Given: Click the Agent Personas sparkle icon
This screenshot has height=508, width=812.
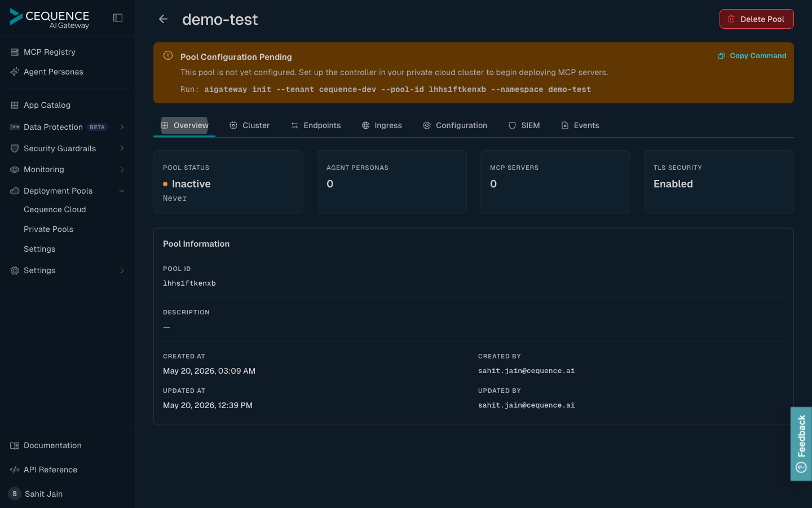Looking at the screenshot, I should pos(15,72).
